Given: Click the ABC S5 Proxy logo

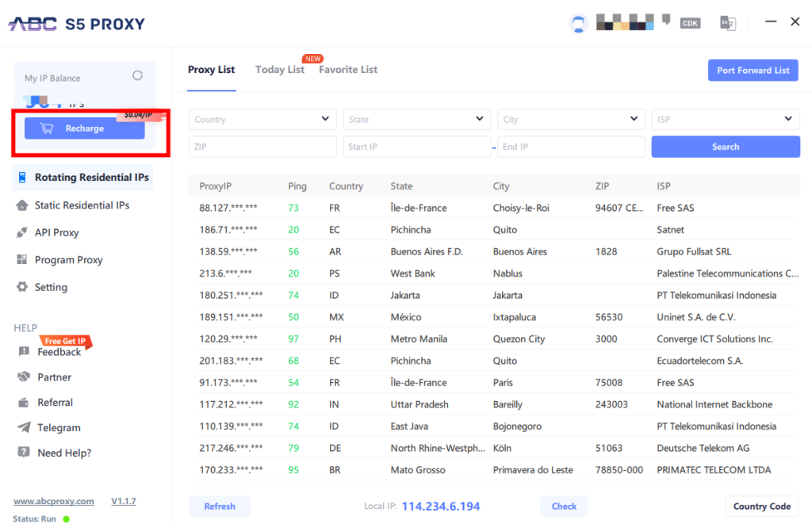Looking at the screenshot, I should tap(77, 24).
